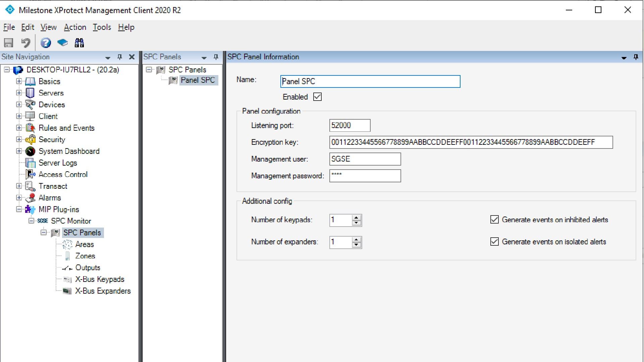Click the Listening port field
Viewport: 644px width, 362px height.
[350, 125]
